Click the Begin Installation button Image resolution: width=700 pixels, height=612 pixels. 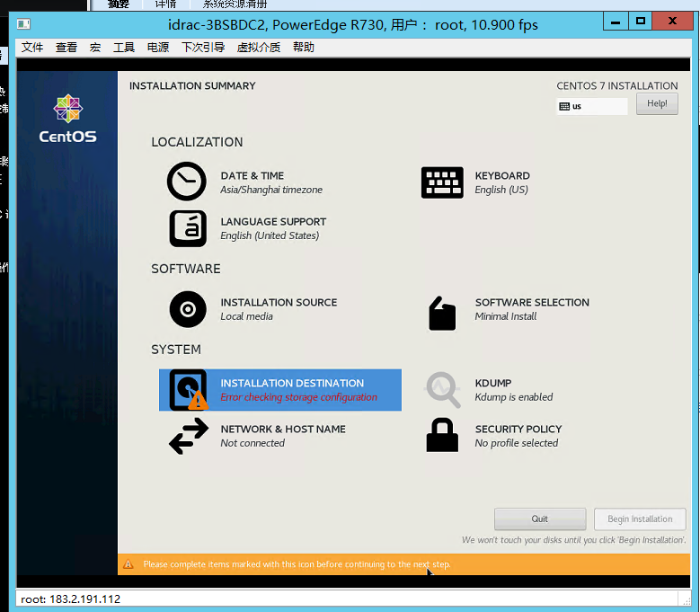(x=640, y=519)
